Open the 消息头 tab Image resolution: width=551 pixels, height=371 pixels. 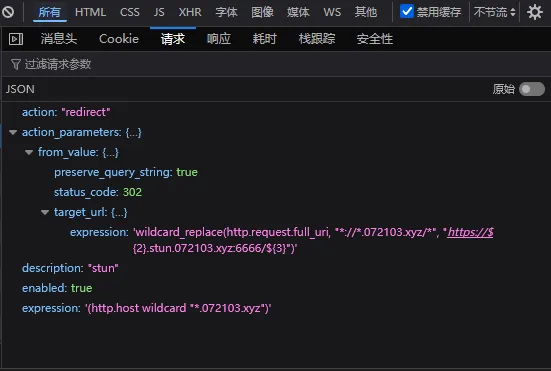click(x=59, y=39)
